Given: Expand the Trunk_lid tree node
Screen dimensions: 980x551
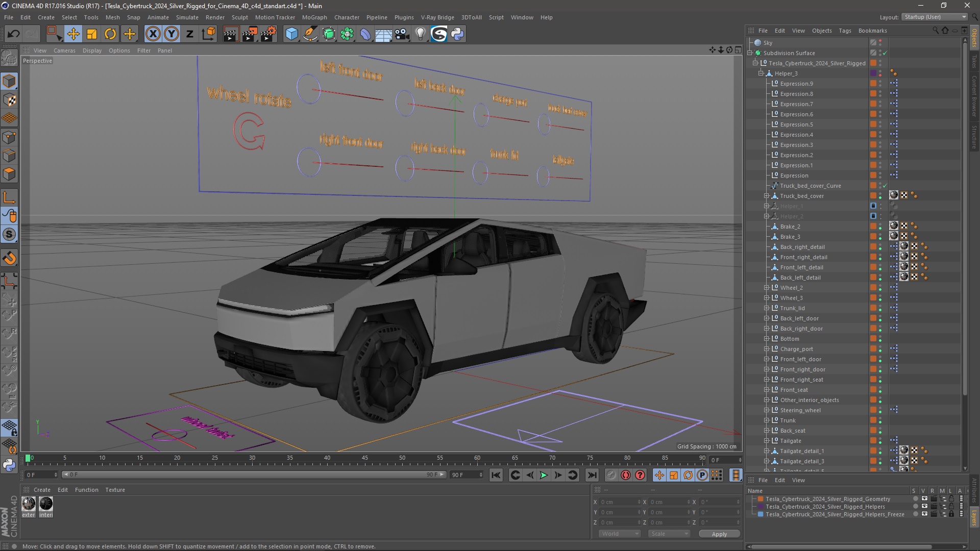Looking at the screenshot, I should coord(766,308).
